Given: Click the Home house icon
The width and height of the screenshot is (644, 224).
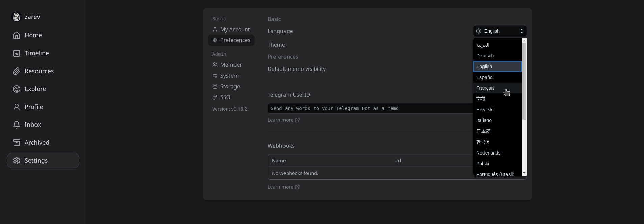Looking at the screenshot, I should [17, 35].
